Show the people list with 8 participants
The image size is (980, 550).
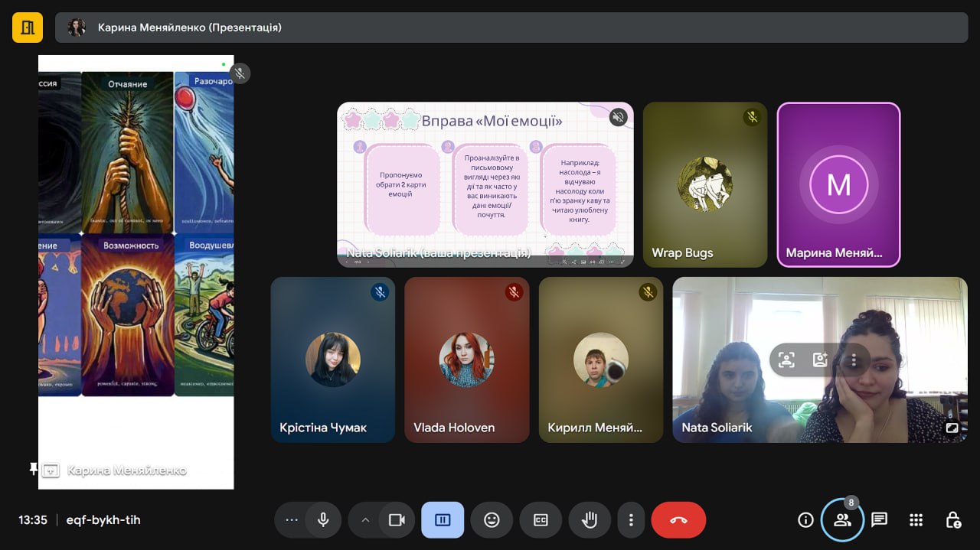point(842,520)
